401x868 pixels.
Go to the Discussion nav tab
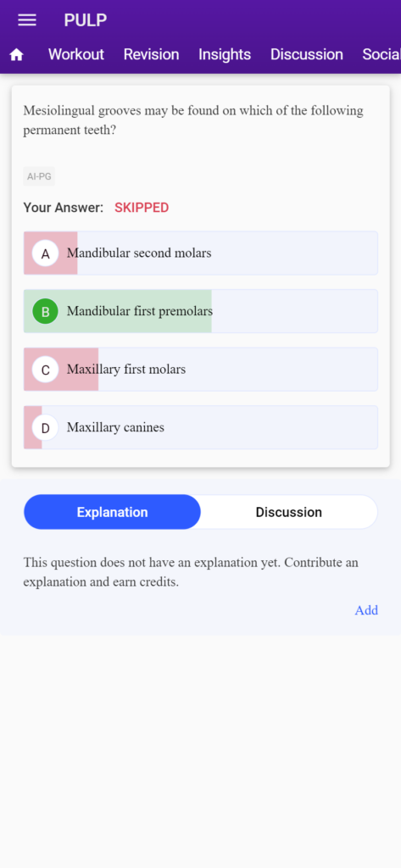(x=307, y=54)
